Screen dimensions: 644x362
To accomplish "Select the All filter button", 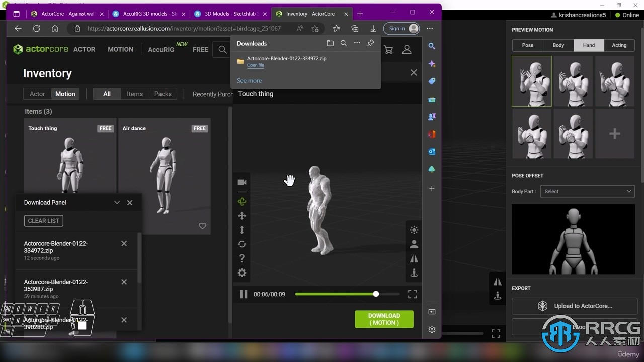I will 107,94.
